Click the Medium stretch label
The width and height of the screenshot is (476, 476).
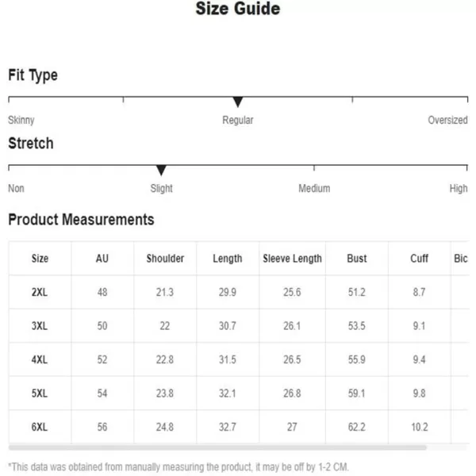click(314, 189)
